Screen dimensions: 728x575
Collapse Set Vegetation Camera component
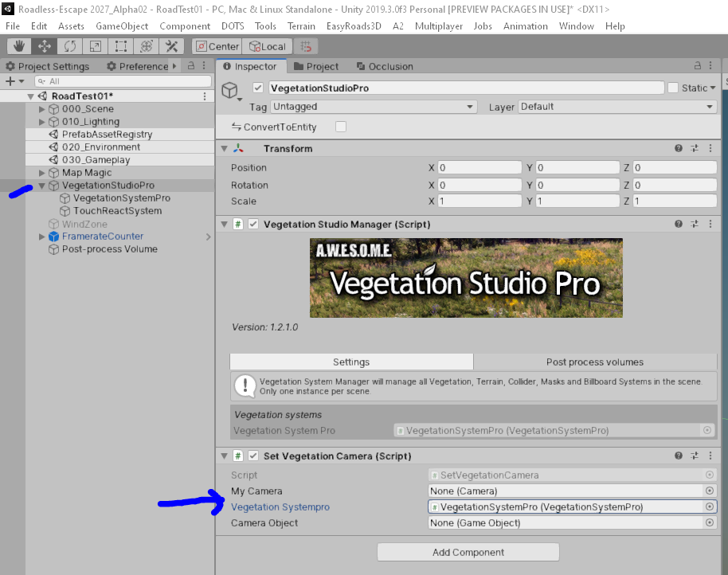tap(225, 456)
